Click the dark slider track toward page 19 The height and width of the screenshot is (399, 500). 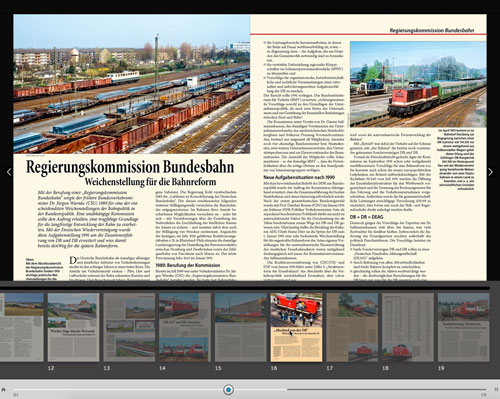point(387,389)
